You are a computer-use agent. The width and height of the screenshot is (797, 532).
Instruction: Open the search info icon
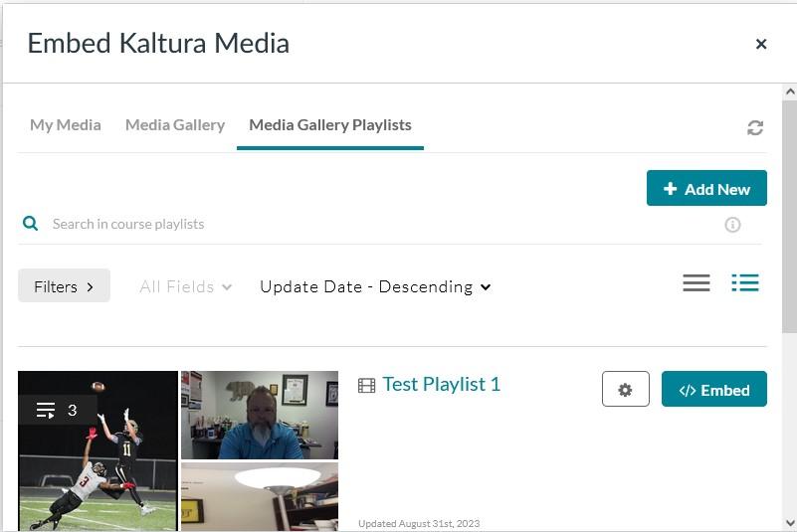(x=732, y=224)
